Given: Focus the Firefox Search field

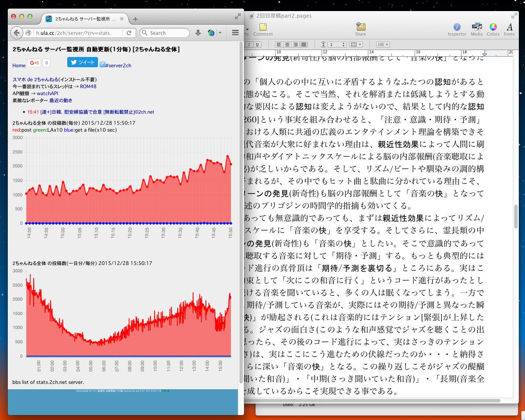Looking at the screenshot, I should point(164,33).
